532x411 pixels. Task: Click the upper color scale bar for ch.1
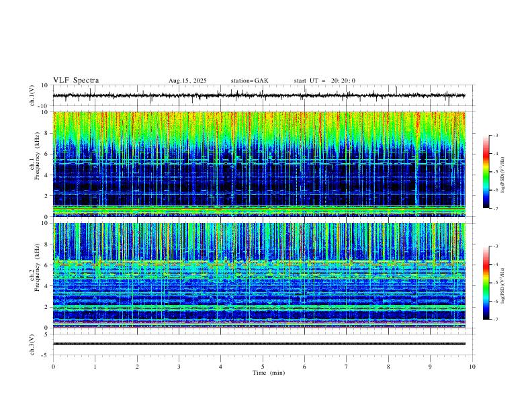pyautogui.click(x=486, y=172)
